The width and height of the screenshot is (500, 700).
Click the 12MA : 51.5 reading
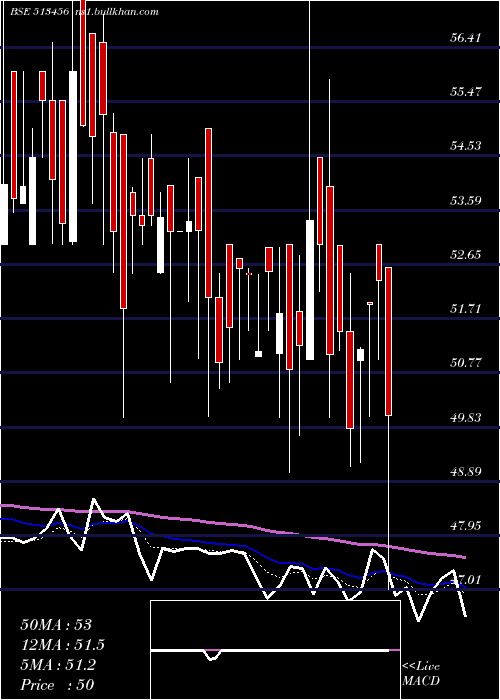click(62, 645)
